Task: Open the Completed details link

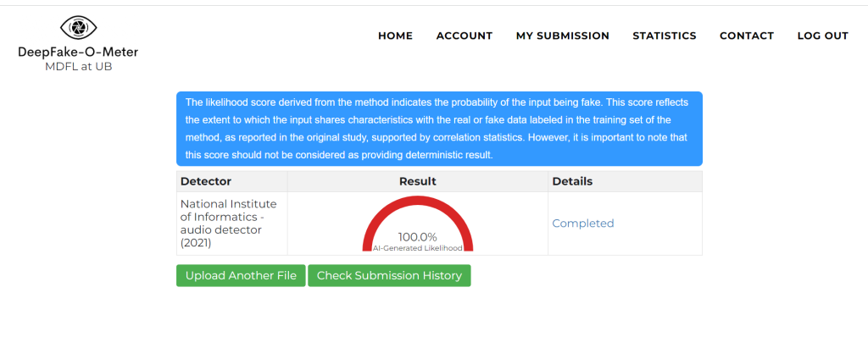Action: [583, 224]
